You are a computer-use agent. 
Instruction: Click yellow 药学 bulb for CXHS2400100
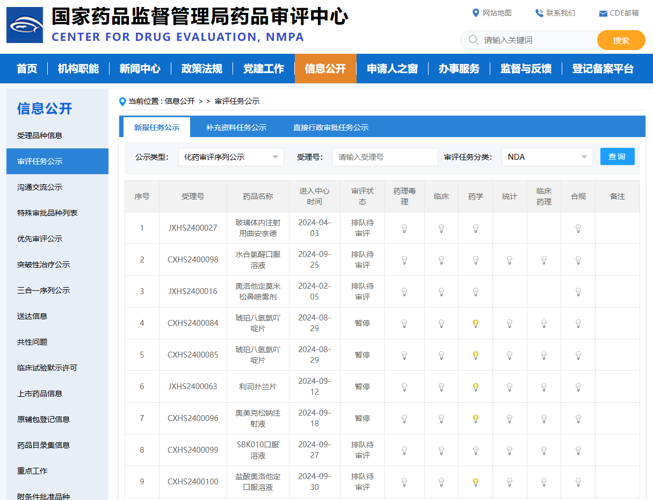coord(476,482)
